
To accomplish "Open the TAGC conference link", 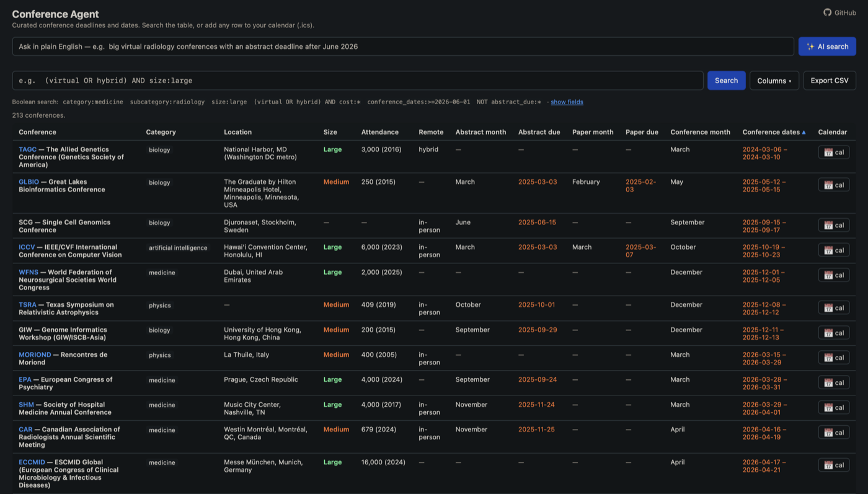I will [28, 149].
